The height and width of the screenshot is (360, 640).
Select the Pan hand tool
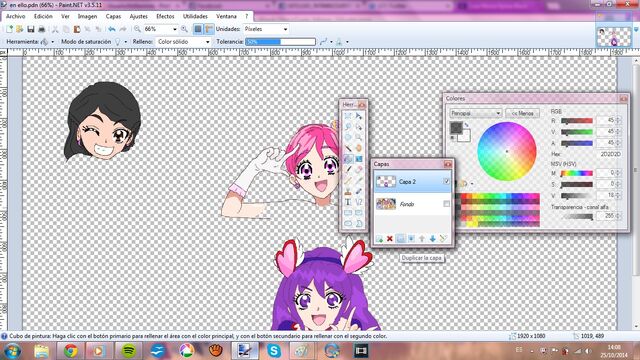coord(358,148)
